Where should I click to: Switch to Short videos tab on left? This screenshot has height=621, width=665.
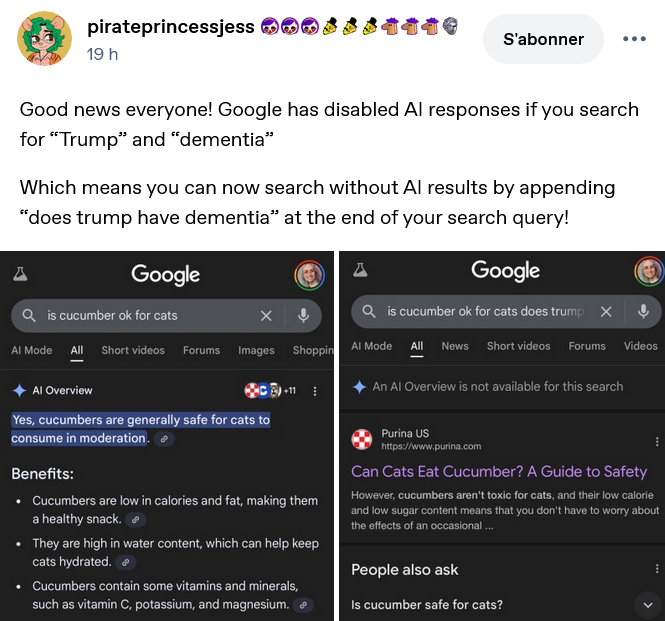[133, 350]
